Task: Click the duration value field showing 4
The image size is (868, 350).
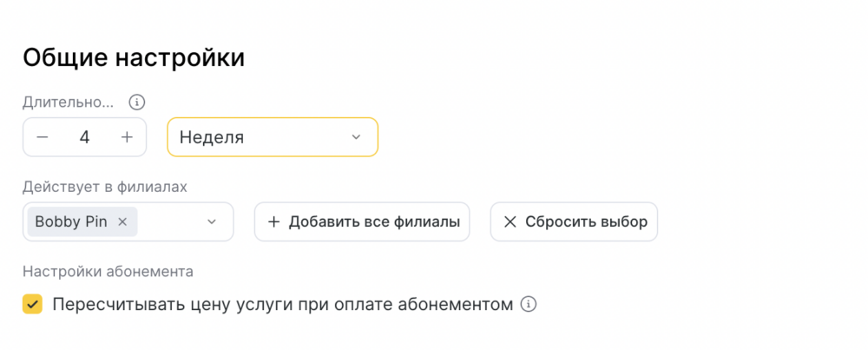Action: click(84, 137)
